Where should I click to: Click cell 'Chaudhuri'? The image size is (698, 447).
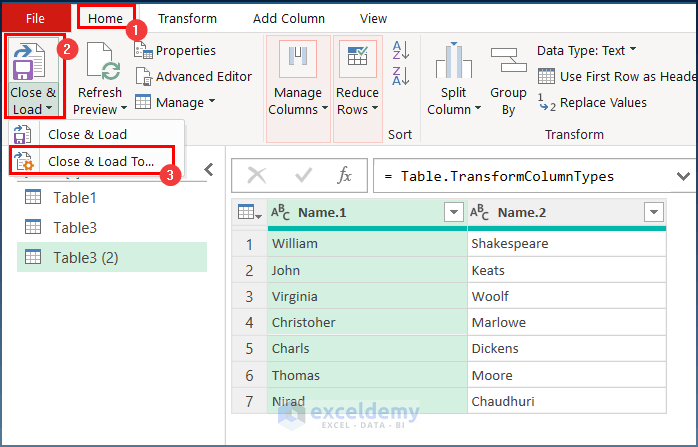click(x=567, y=401)
